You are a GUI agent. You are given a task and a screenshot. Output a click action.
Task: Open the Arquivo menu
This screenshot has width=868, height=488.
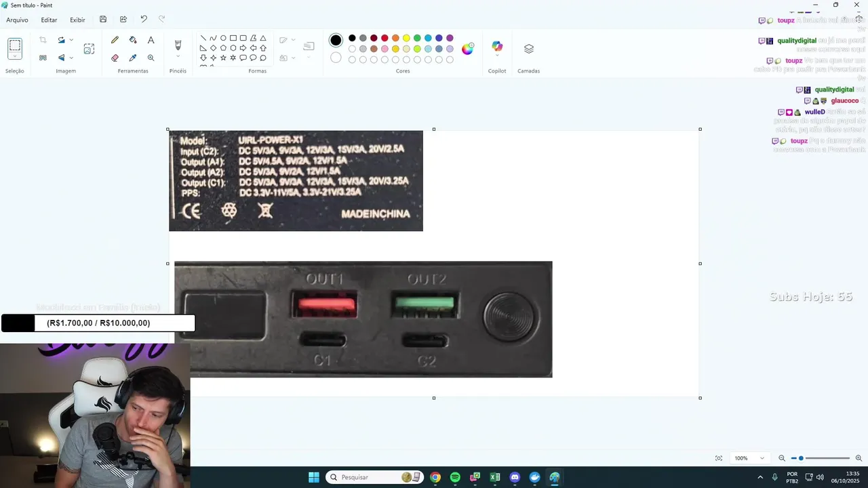pyautogui.click(x=17, y=20)
